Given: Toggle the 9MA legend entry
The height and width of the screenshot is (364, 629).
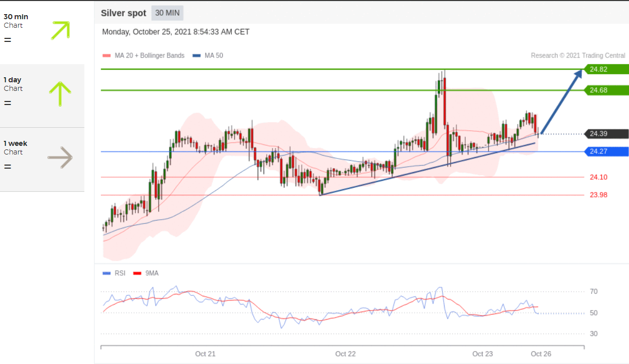Looking at the screenshot, I should point(146,273).
